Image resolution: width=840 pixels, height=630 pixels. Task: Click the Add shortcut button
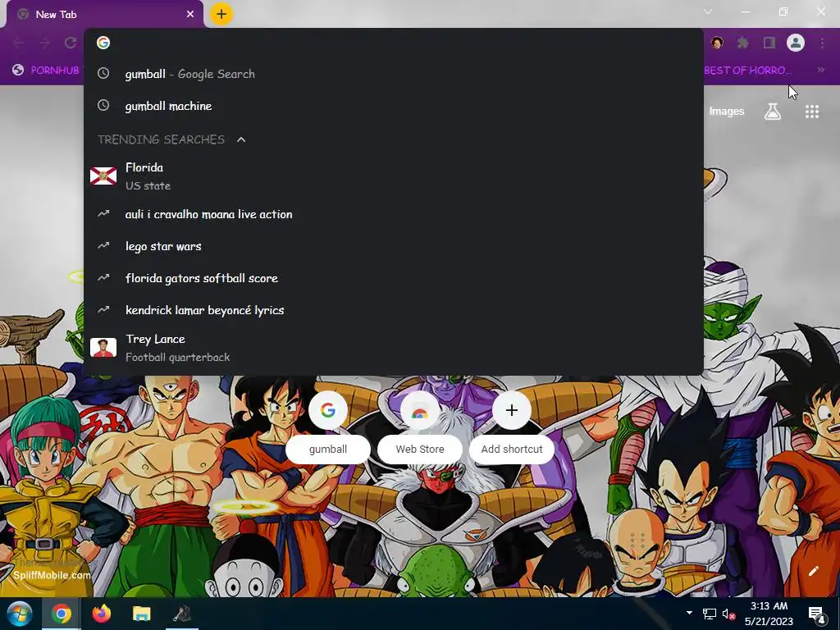coord(512,427)
